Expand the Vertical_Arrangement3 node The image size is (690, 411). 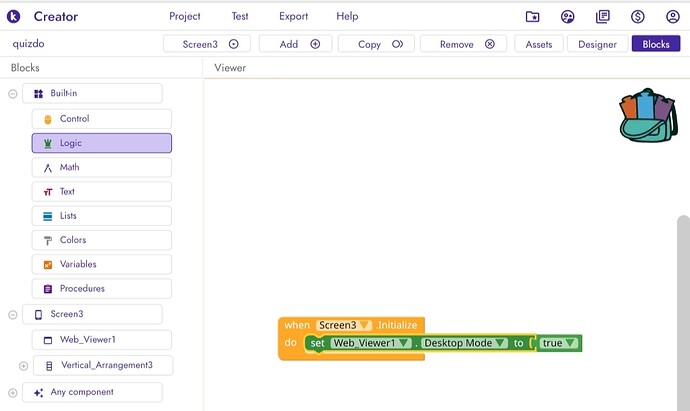23,366
